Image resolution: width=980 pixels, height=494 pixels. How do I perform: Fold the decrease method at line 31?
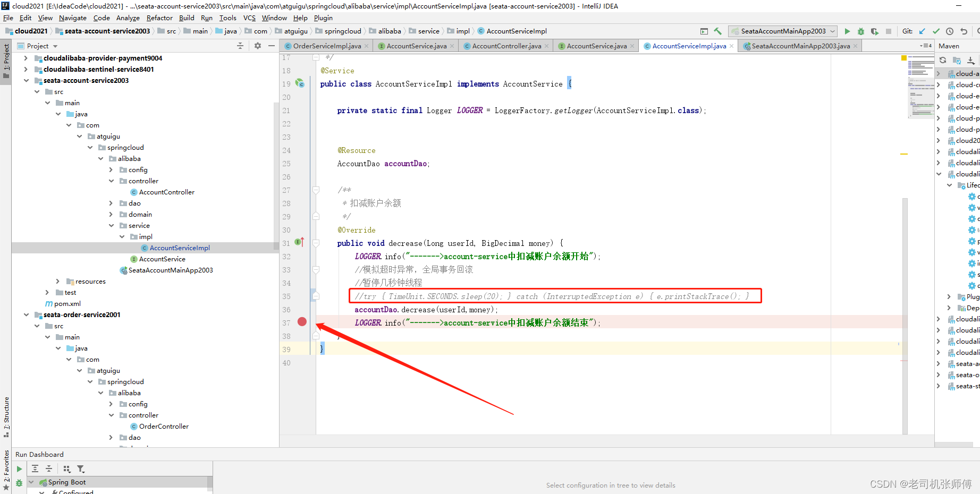point(316,243)
